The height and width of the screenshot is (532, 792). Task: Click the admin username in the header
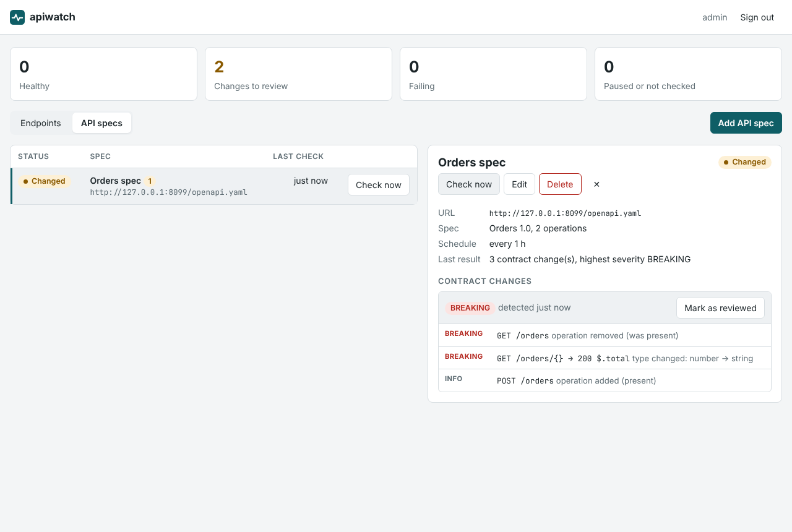pos(715,17)
